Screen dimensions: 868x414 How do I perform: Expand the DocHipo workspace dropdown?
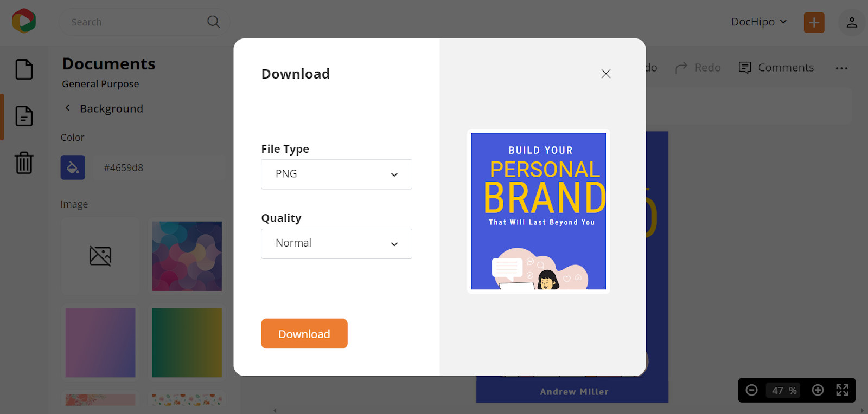point(759,22)
